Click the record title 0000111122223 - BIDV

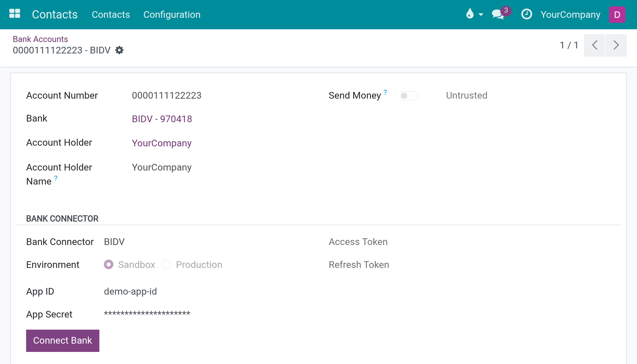(61, 50)
